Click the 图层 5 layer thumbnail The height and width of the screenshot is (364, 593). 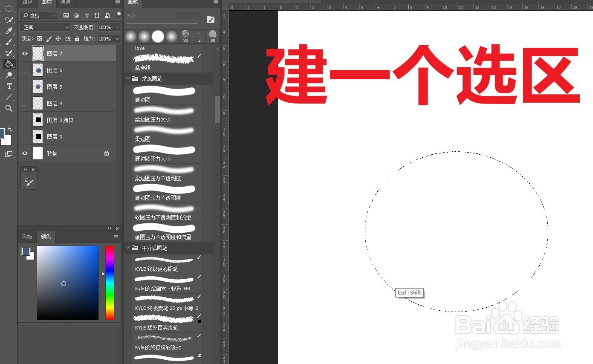coord(38,87)
